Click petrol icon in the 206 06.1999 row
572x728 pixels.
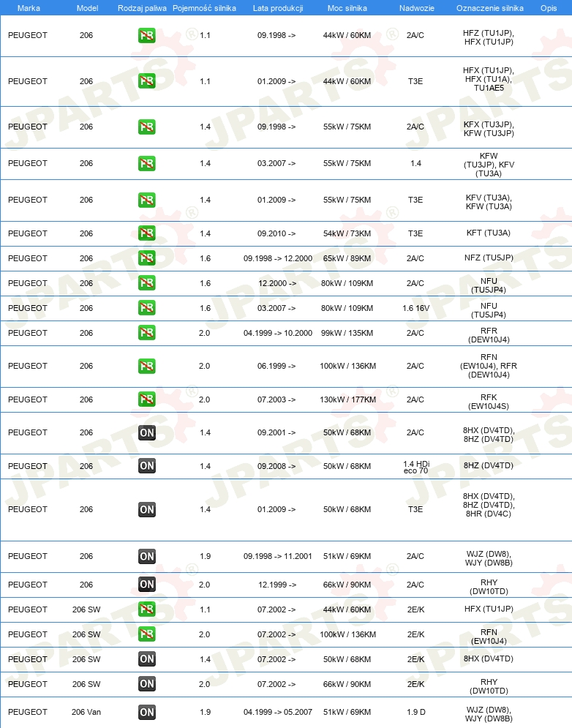(147, 367)
